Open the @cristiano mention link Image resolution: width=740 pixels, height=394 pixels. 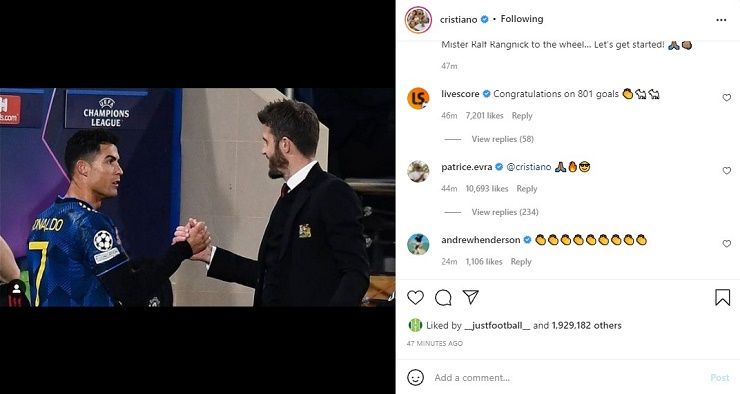pos(529,167)
